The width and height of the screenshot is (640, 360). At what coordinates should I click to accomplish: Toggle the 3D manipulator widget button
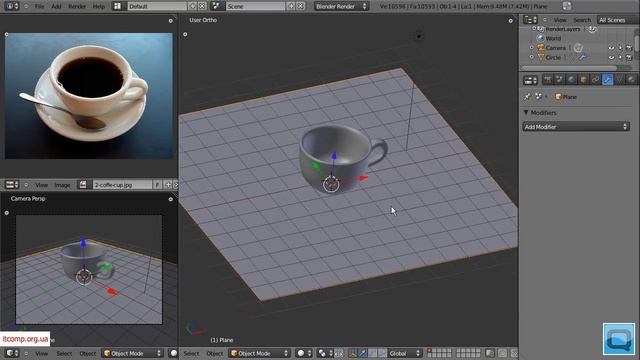[x=352, y=353]
